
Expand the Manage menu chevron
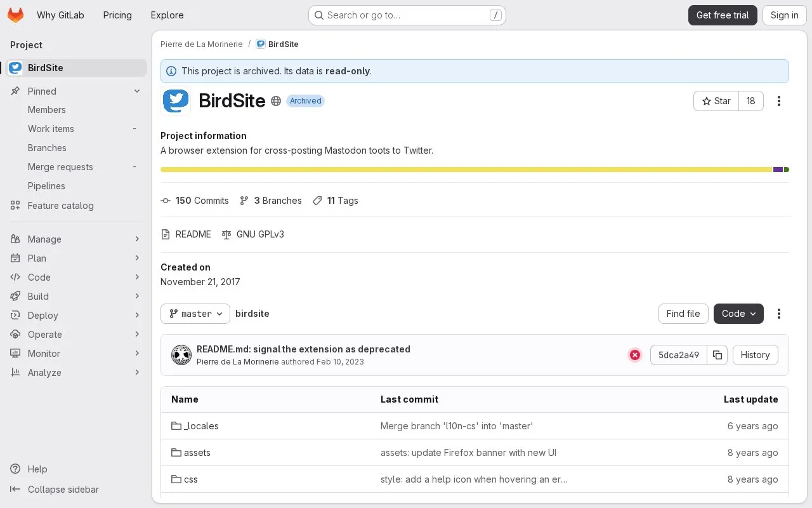tap(137, 239)
